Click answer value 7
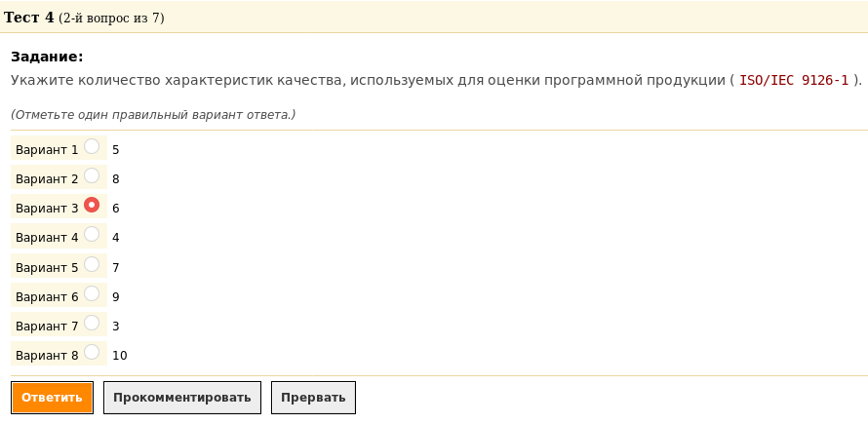868x424 pixels. [116, 268]
